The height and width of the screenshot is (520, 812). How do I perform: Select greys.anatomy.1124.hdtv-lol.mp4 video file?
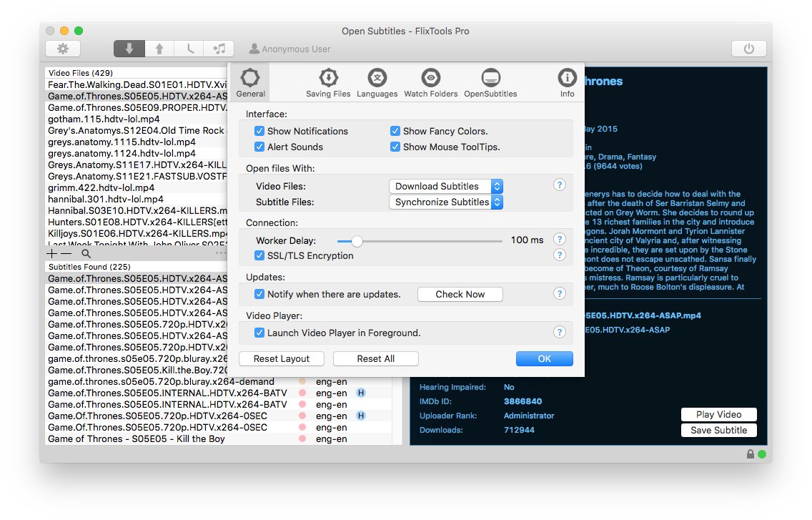point(137,154)
